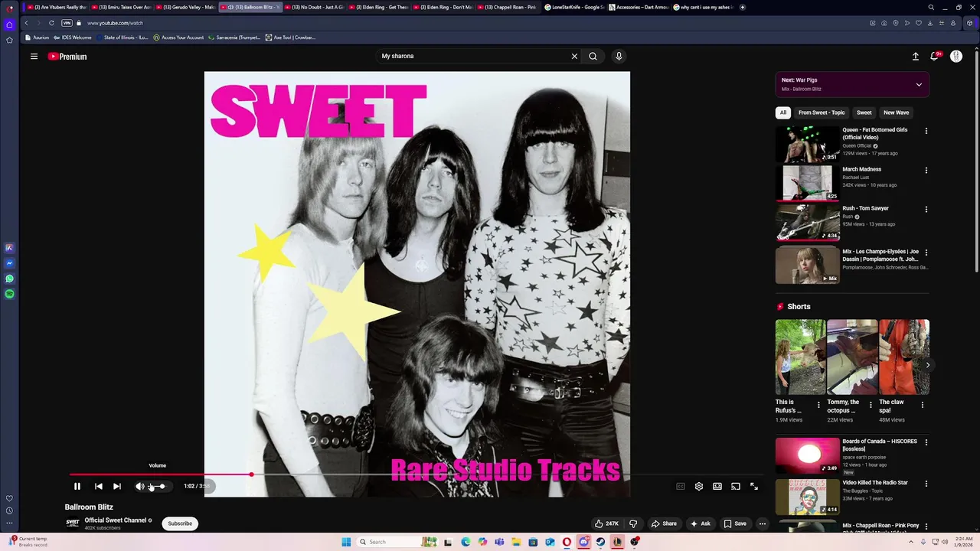Open the Asurion bookmark
This screenshot has width=980, height=551.
(37, 37)
